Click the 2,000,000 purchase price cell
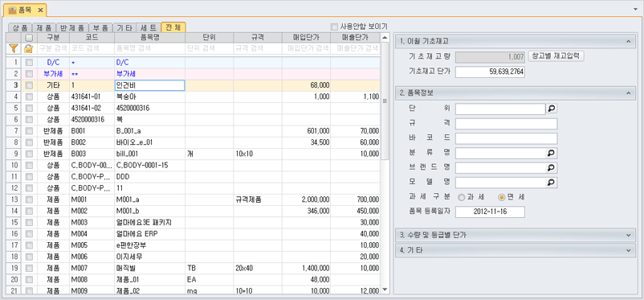The width and height of the screenshot is (644, 300). pyautogui.click(x=307, y=199)
